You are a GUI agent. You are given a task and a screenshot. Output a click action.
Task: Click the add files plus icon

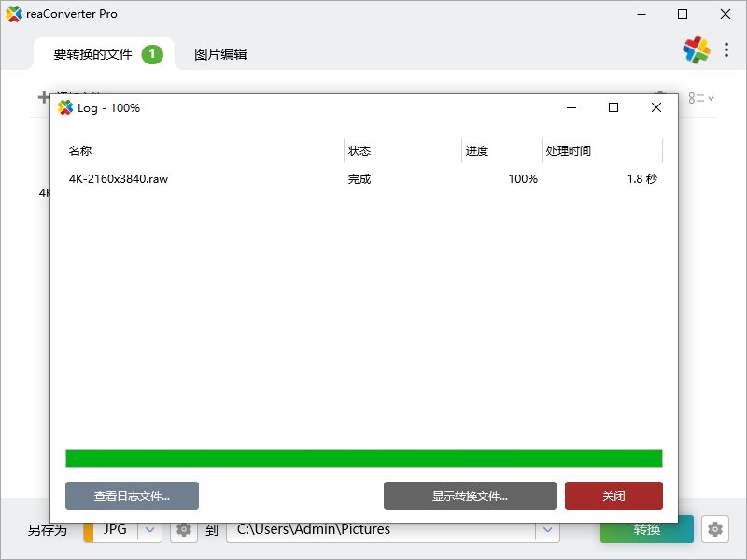tap(44, 97)
